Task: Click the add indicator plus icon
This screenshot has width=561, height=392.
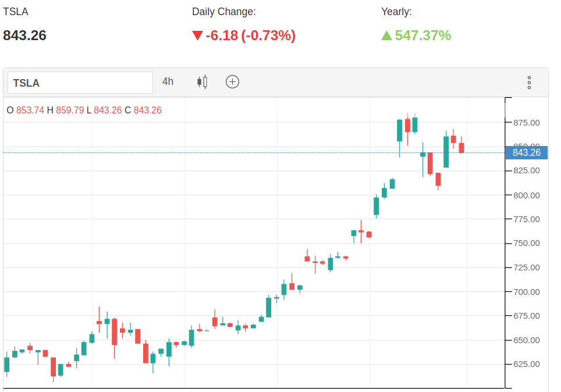Action: pos(232,81)
